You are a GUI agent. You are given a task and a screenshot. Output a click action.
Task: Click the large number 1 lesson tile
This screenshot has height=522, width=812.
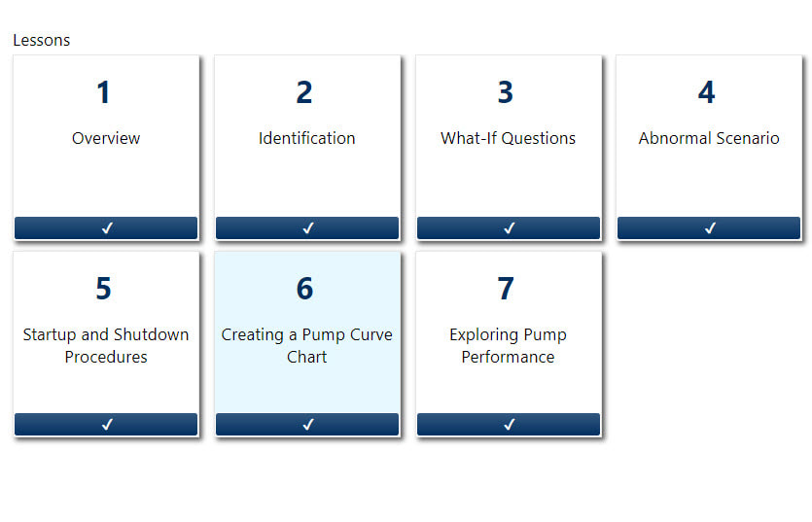pos(104,93)
